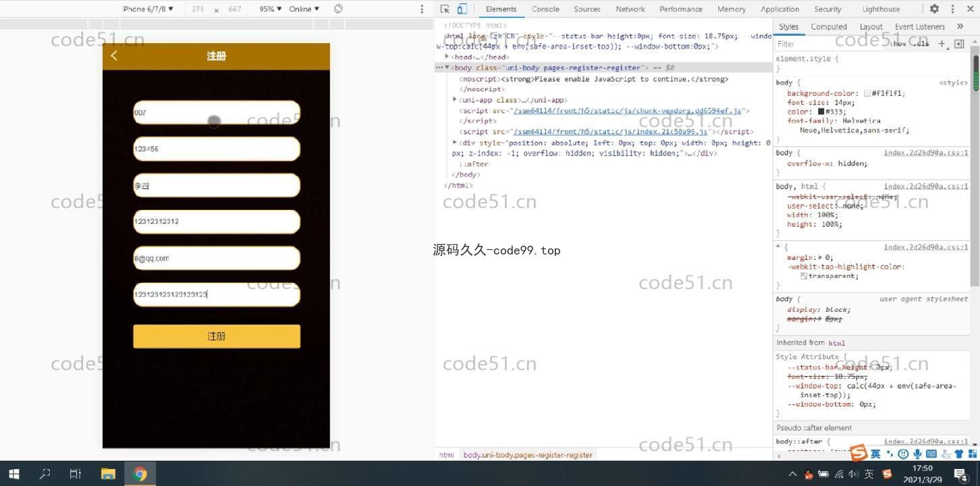Toggle the :hov element state button
This screenshot has width=980, height=486.
(900, 43)
